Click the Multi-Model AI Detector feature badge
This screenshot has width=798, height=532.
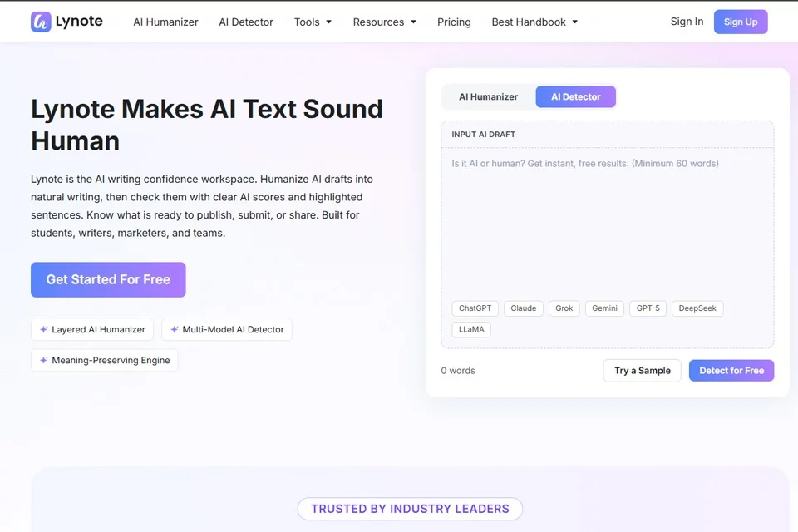click(226, 329)
